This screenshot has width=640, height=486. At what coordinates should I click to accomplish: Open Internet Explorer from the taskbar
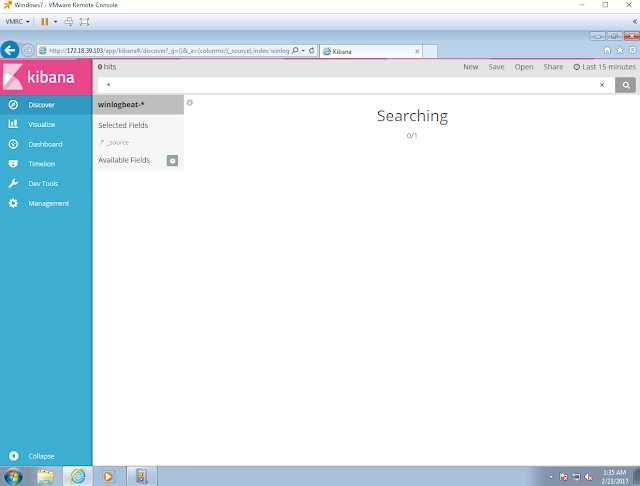pyautogui.click(x=78, y=476)
